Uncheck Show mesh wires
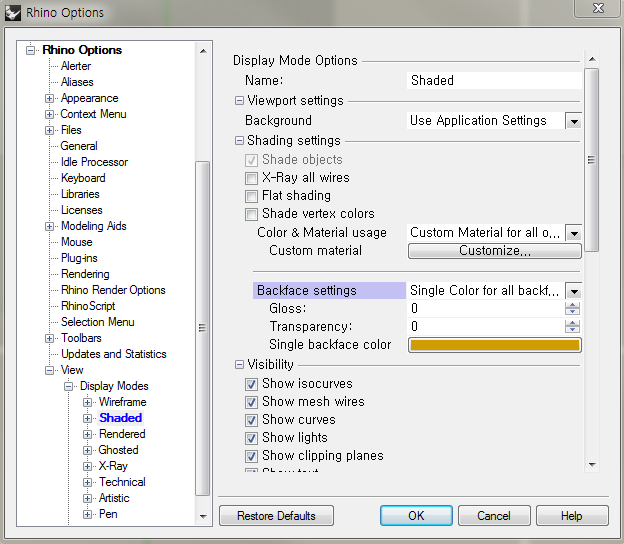The image size is (624, 544). click(251, 402)
